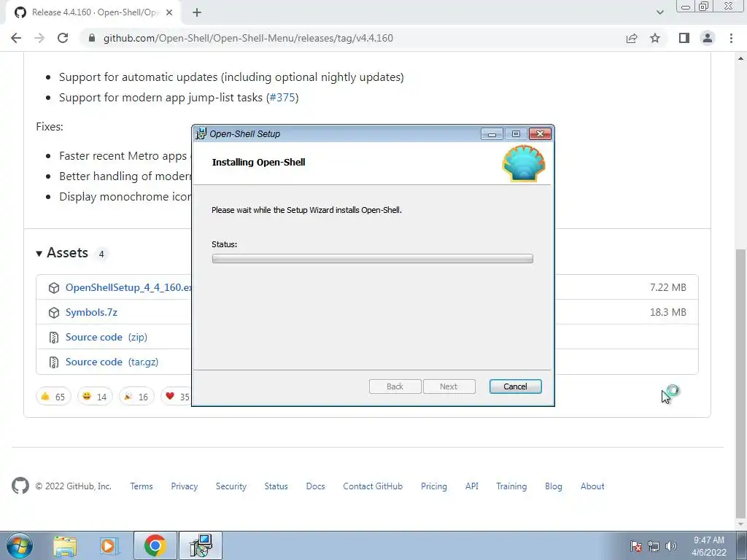747x560 pixels.
Task: Open issue link #375
Action: click(282, 98)
